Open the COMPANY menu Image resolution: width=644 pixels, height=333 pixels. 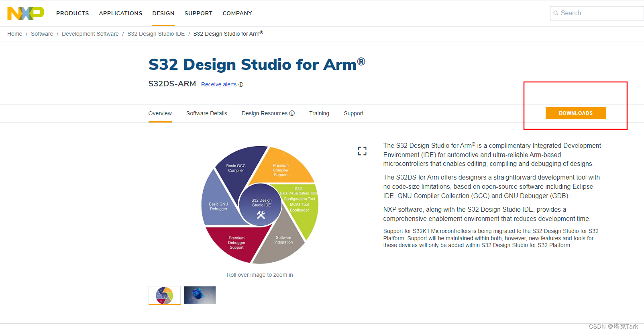237,13
